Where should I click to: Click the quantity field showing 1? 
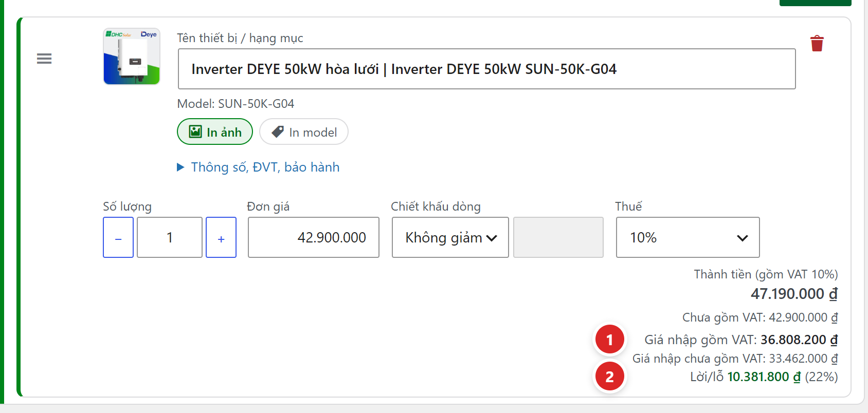coord(170,237)
